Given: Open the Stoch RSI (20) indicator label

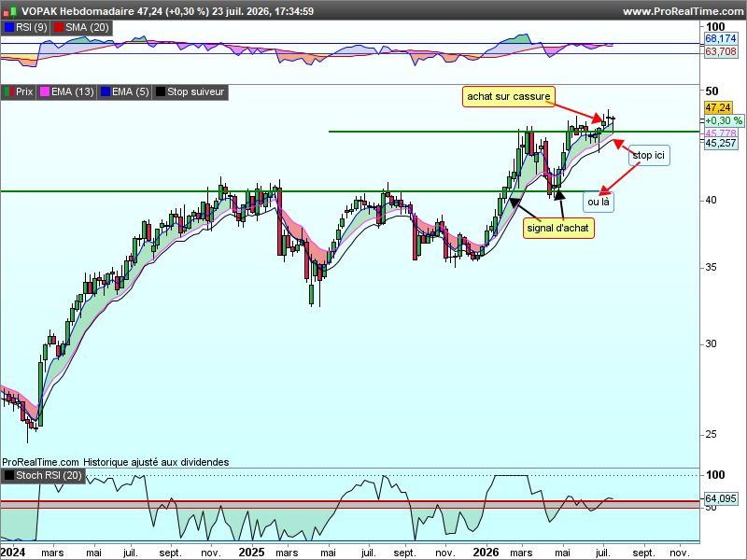Looking at the screenshot, I should 49,475.
